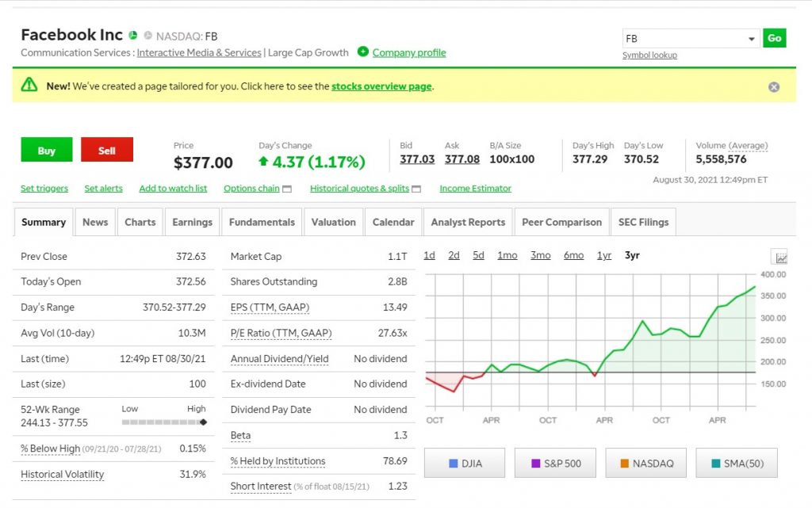The image size is (812, 508).
Task: Click the green plus icon before Company profile
Action: coord(363,52)
